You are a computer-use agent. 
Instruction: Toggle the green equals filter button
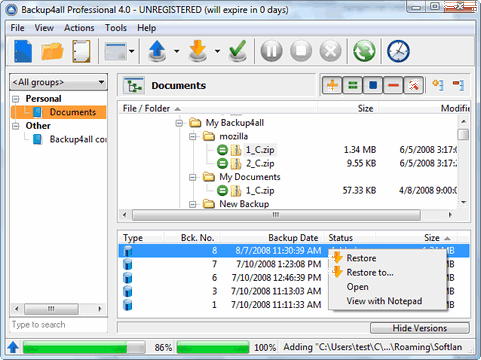(353, 85)
